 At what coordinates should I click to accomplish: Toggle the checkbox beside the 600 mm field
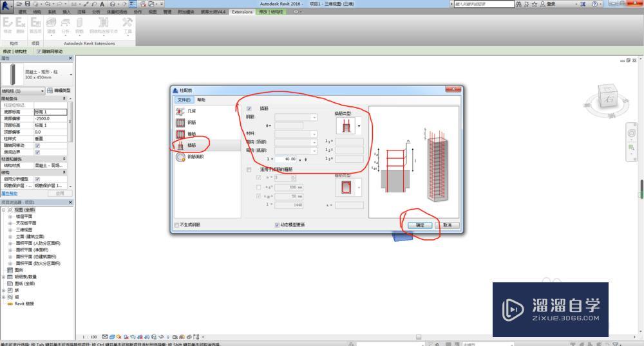pos(258,187)
